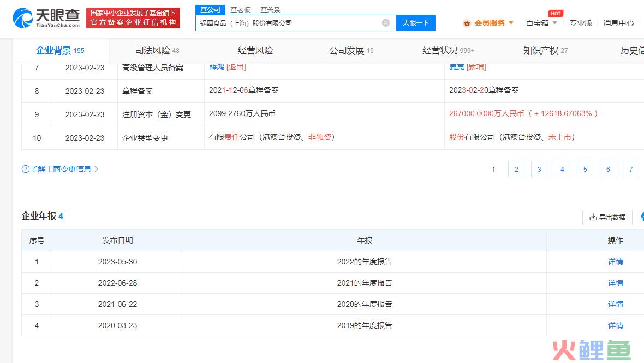Click the 2019的年度报告 cell

point(365,326)
